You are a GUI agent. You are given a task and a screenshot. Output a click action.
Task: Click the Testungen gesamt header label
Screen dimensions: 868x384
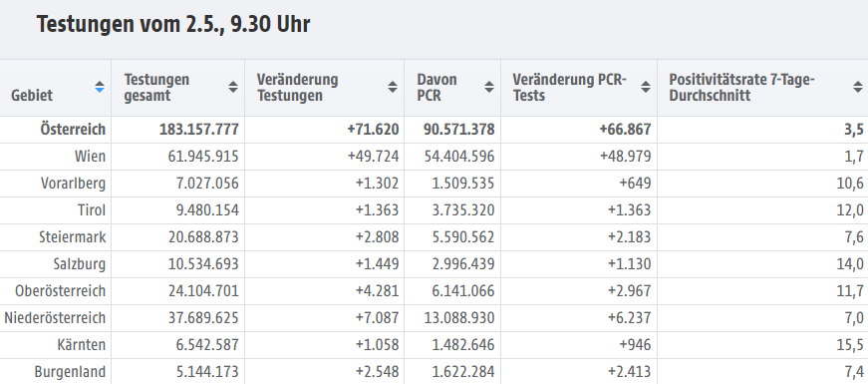click(156, 88)
